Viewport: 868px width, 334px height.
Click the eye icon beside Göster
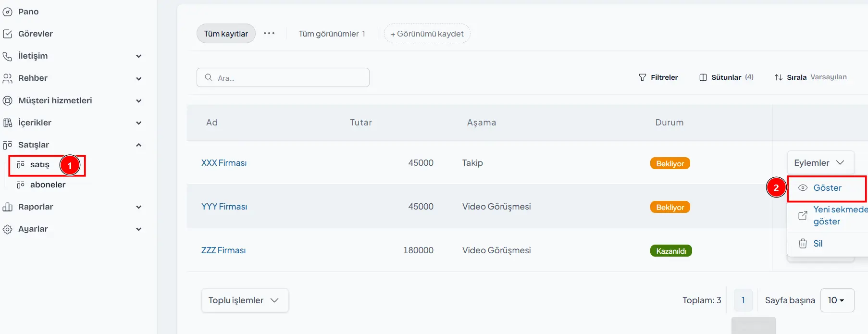pyautogui.click(x=803, y=188)
